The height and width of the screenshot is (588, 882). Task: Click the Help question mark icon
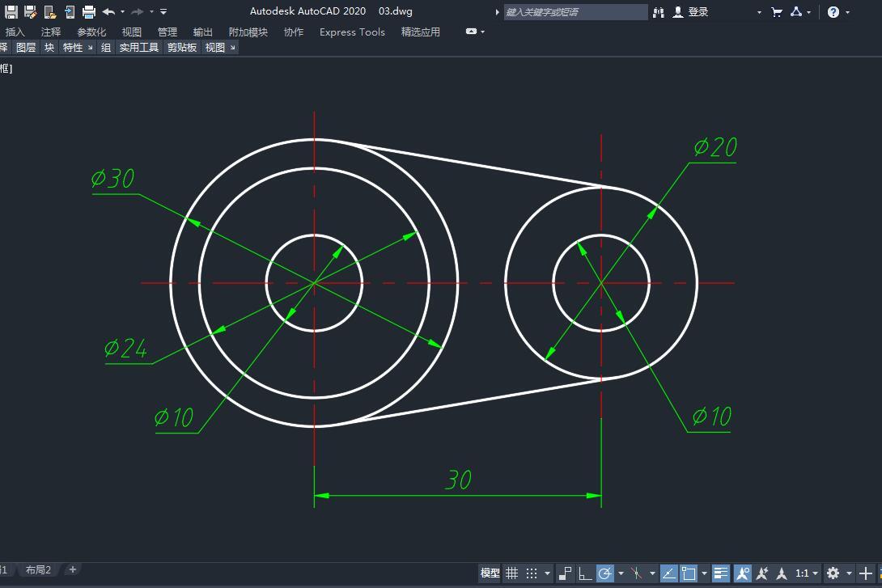[833, 12]
